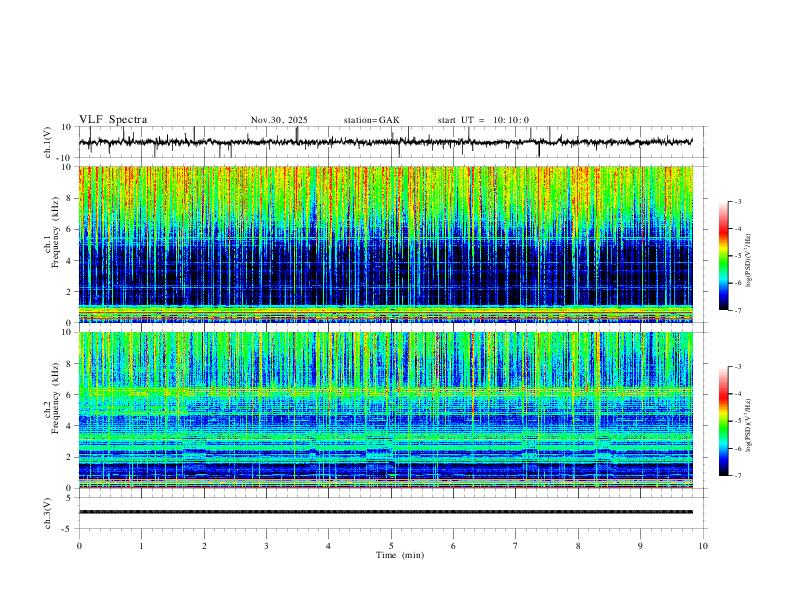
Task: Click the "8" kHz tick on ch.1 spectrogram axis
Action: pos(70,199)
